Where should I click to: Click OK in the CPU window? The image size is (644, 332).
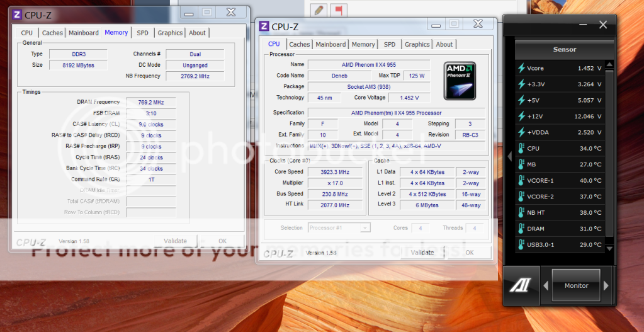(x=470, y=253)
